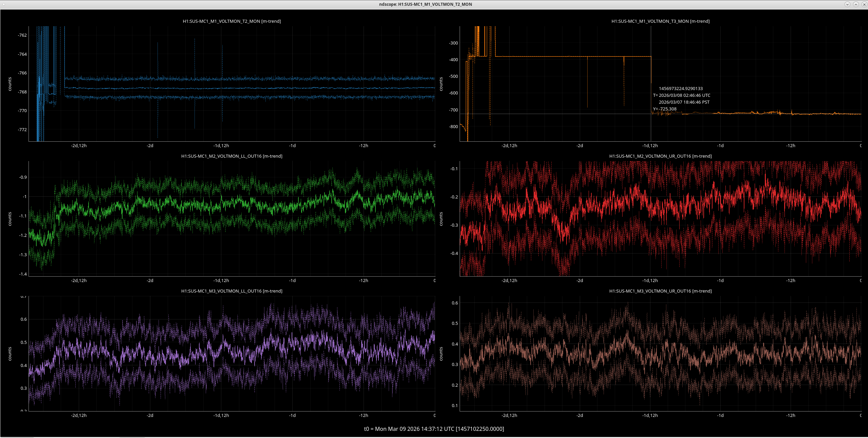Close the ndscope window
868x438 pixels.
[864, 4]
